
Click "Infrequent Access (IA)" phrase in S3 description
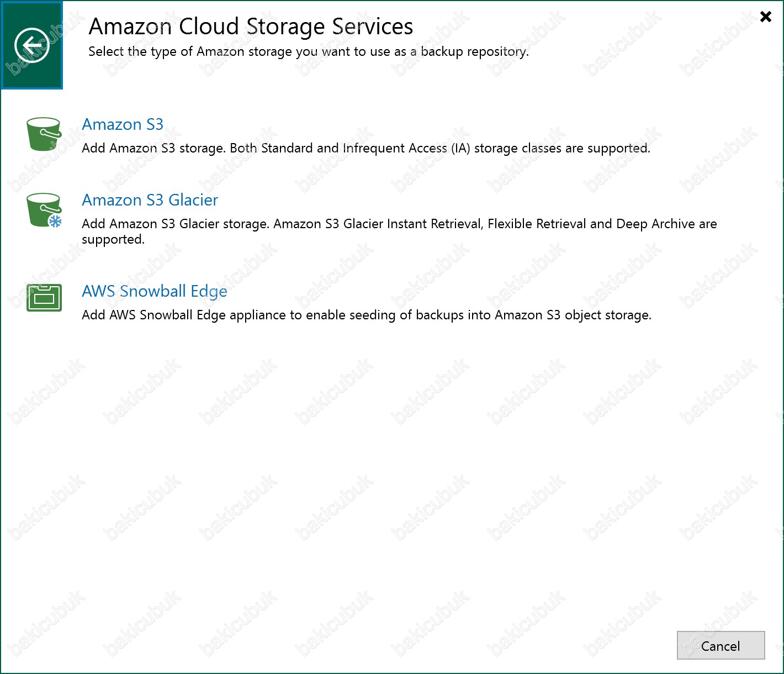tap(406, 148)
